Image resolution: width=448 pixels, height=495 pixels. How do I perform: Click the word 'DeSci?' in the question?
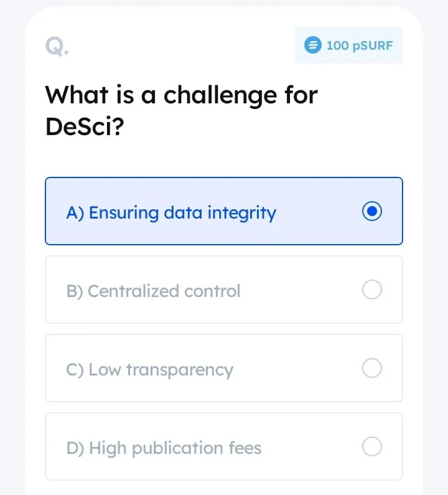click(85, 127)
